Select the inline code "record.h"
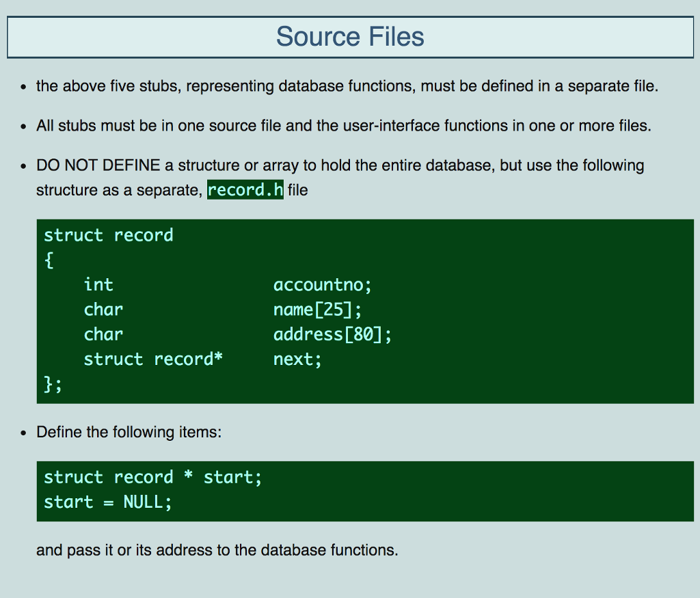This screenshot has height=598, width=700. pos(245,190)
